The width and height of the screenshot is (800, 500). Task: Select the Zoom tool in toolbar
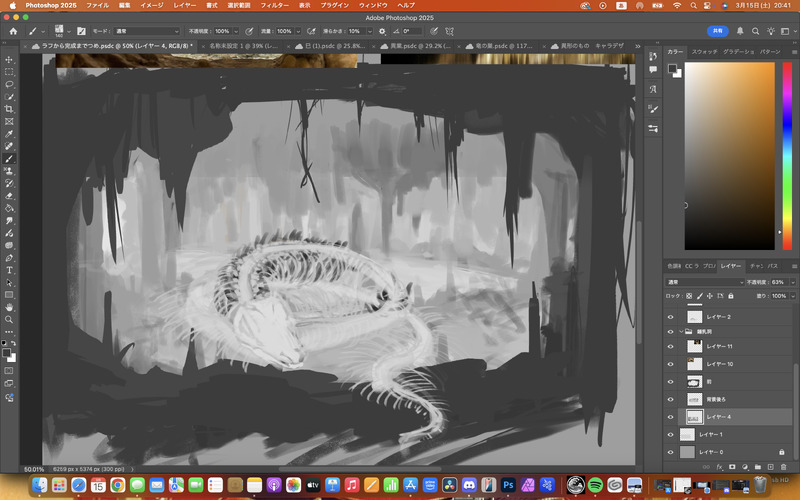click(x=9, y=319)
